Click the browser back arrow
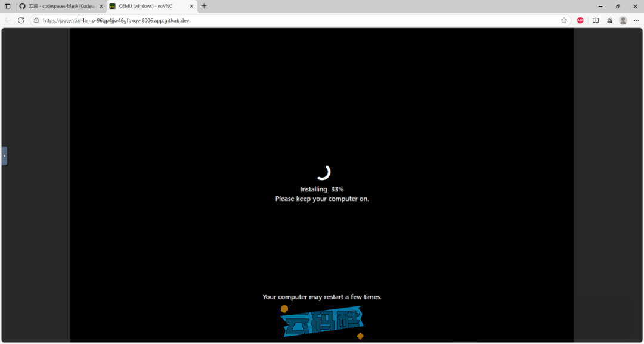644x344 pixels. pos(8,20)
